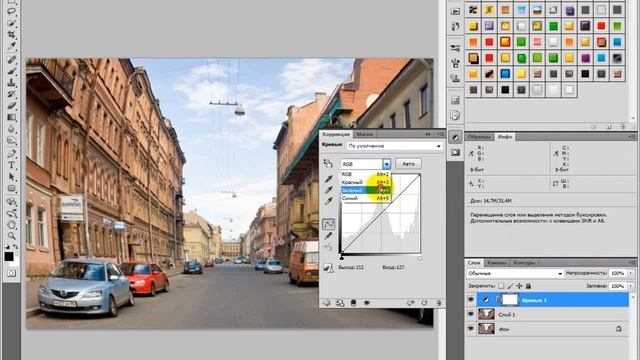Select the Hand tool
Image resolution: width=640 pixels, height=360 pixels.
11,224
